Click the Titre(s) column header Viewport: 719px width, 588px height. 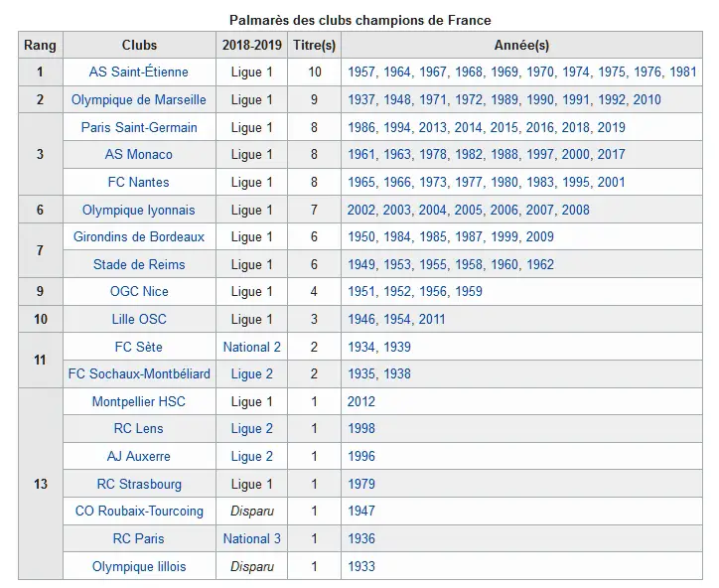(x=314, y=45)
